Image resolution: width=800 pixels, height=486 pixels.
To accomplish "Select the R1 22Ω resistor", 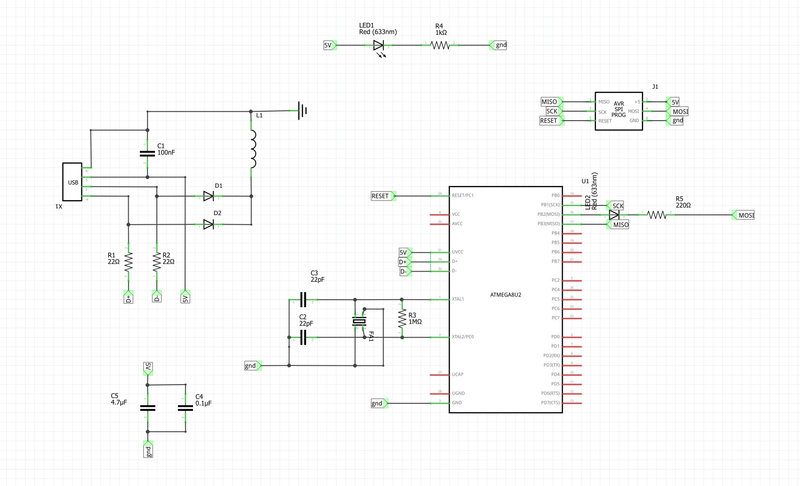I will point(128,261).
